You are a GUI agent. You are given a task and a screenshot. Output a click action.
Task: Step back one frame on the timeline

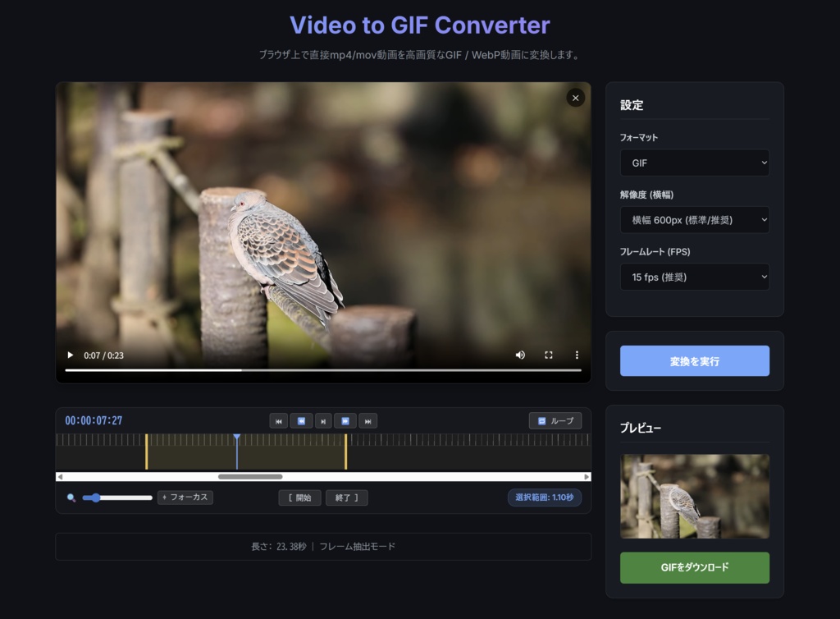(x=301, y=420)
